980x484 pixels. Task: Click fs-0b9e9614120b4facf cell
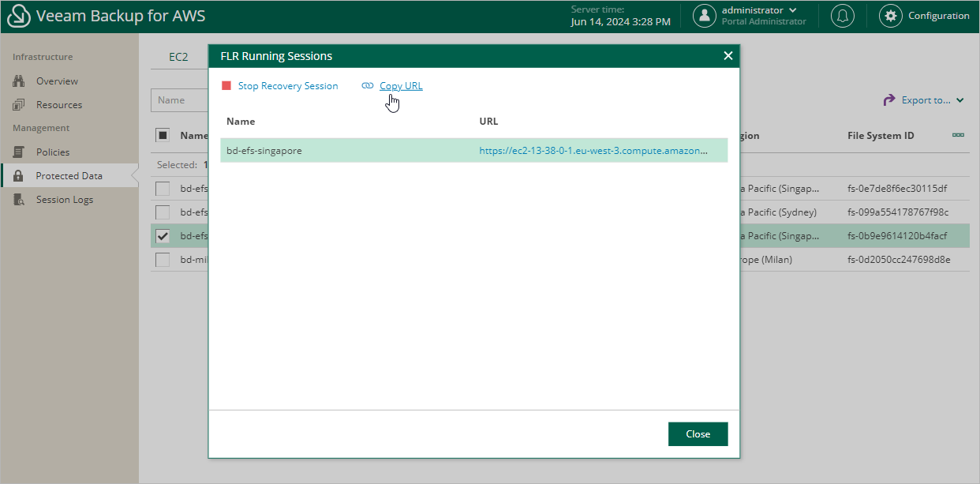(x=897, y=236)
